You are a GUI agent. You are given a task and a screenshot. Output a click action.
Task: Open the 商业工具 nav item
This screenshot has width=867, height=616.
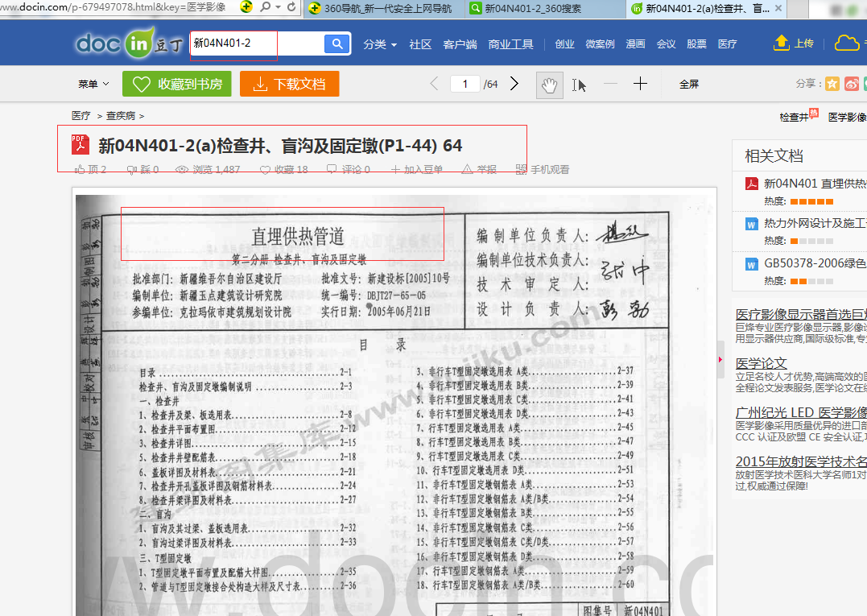tap(510, 44)
